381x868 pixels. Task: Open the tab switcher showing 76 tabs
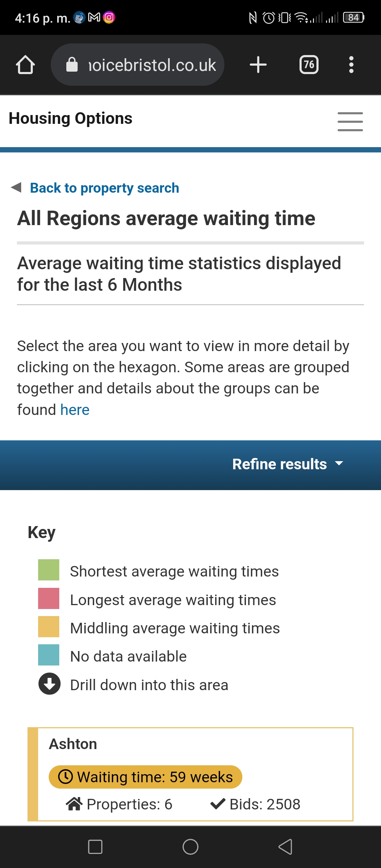(x=309, y=65)
